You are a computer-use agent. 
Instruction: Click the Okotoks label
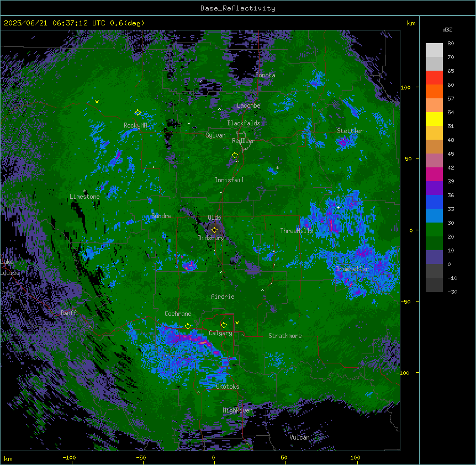point(228,387)
